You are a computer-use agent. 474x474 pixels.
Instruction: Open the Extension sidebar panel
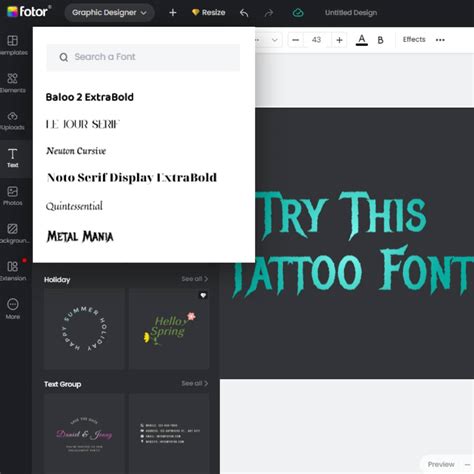pos(13,271)
